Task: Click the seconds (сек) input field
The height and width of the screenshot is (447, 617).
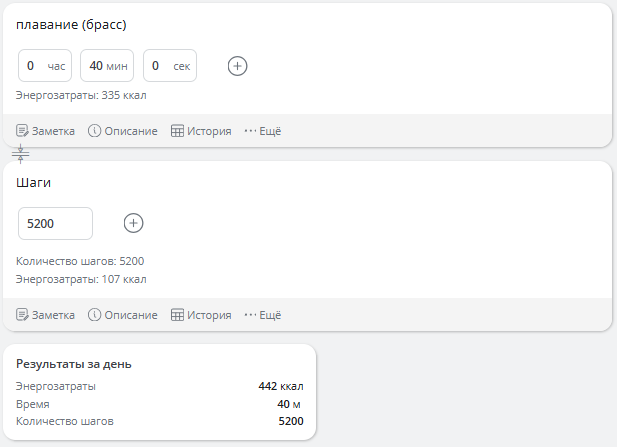Action: pyautogui.click(x=169, y=66)
